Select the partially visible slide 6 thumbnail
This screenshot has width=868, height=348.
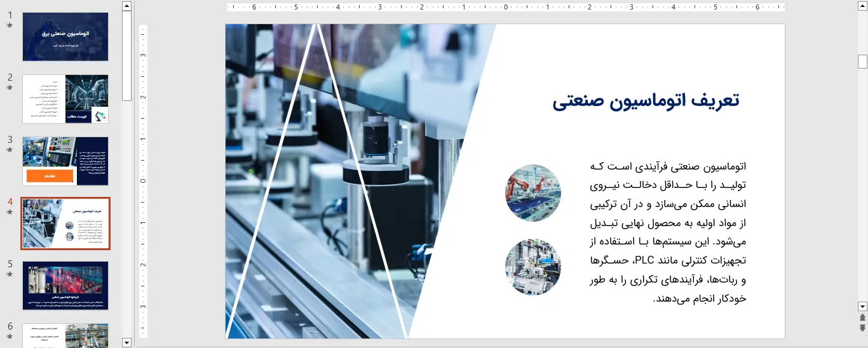click(x=65, y=335)
